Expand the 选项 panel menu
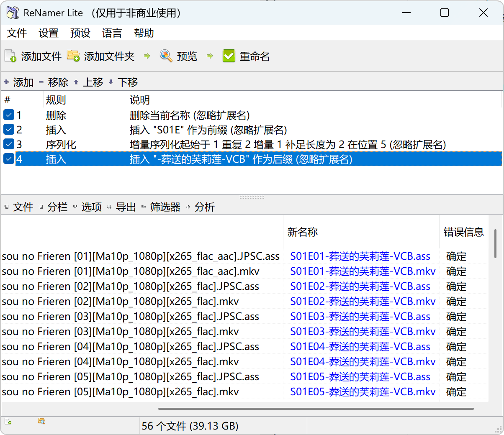Screen dimensions: 504x435 tap(91, 207)
